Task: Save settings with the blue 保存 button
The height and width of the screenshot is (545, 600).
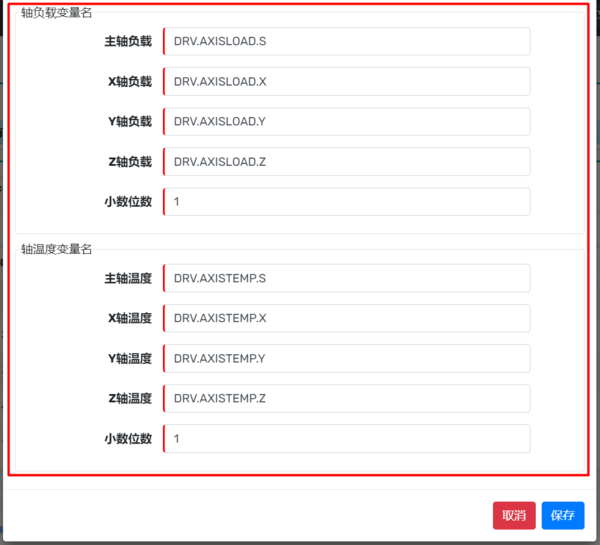Action: click(x=563, y=515)
